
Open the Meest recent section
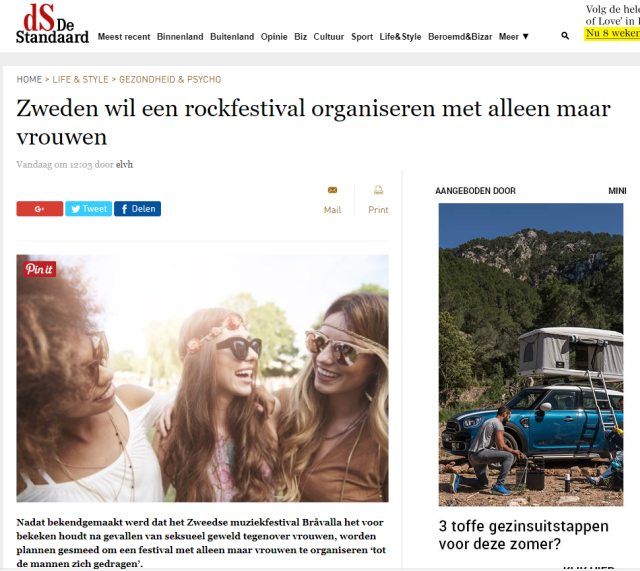(124, 37)
